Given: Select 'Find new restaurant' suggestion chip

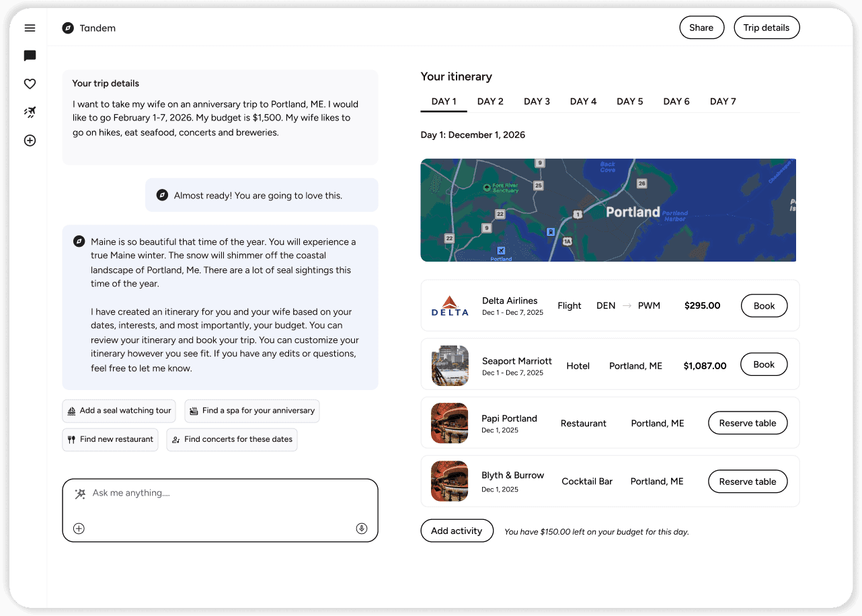Looking at the screenshot, I should 110,440.
